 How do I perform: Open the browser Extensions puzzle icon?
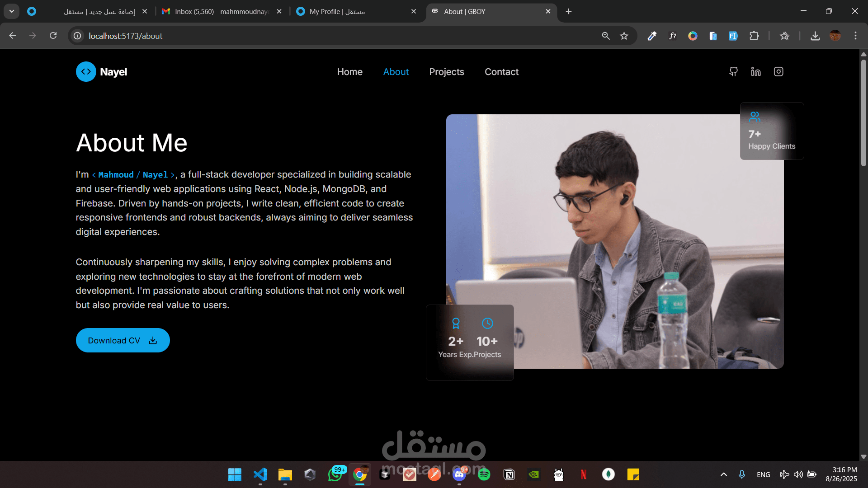pos(754,36)
